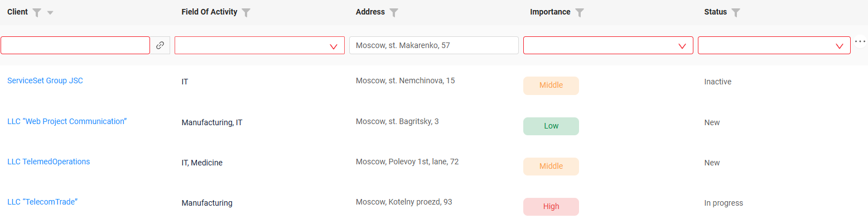Open the three-dots row options menu
This screenshot has height=223, width=868.
pyautogui.click(x=860, y=42)
